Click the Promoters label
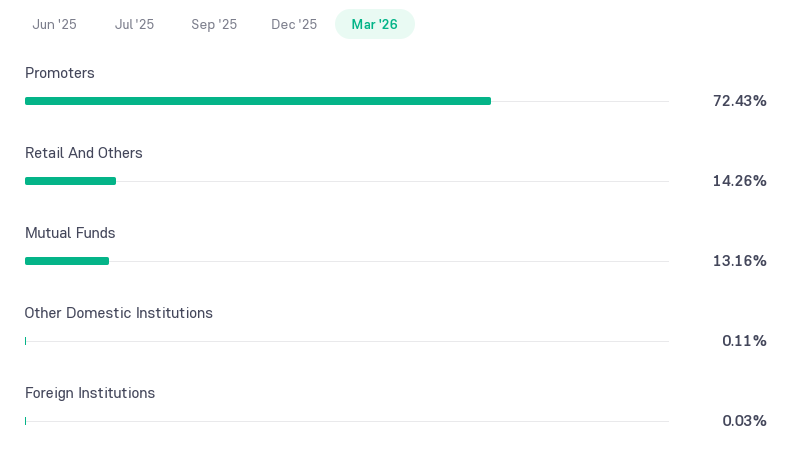This screenshot has width=798, height=453. point(60,73)
